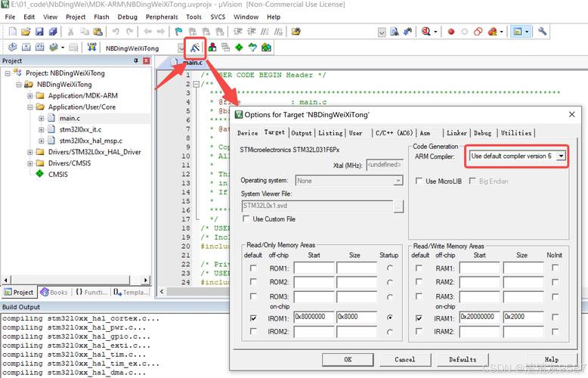Switch to the Debug tab in the options dialog
Screen dimensions: 588x378
click(x=483, y=133)
